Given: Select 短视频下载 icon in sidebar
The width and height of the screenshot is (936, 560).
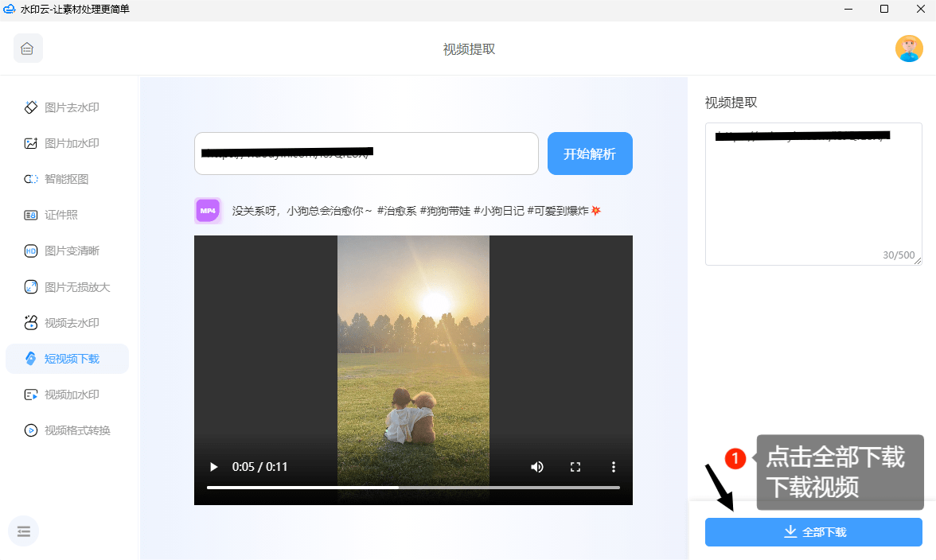Looking at the screenshot, I should coord(30,359).
